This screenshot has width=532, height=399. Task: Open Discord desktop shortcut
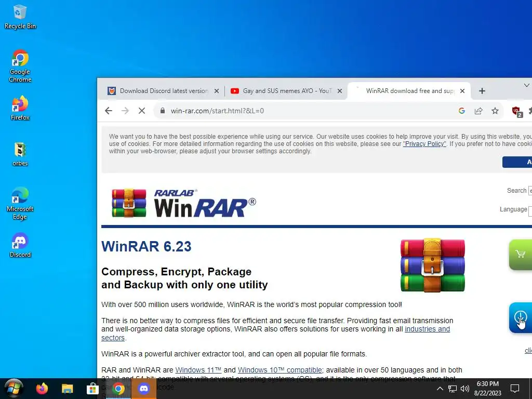(20, 245)
